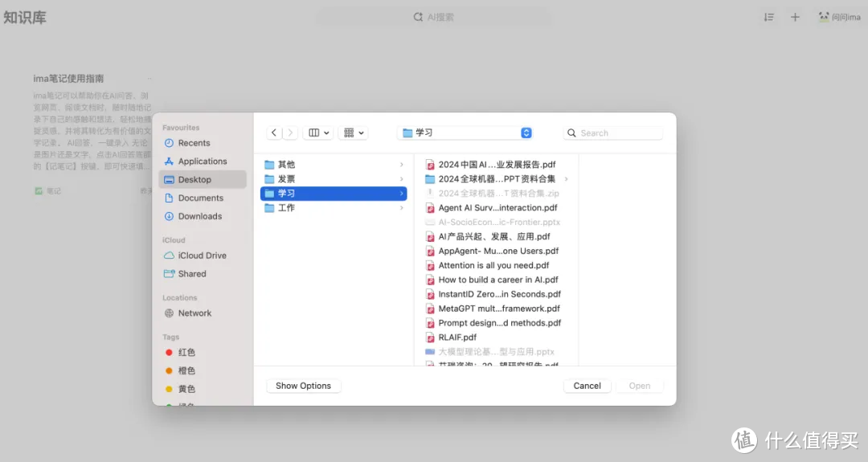Click the Search field in the dialog

pyautogui.click(x=612, y=133)
